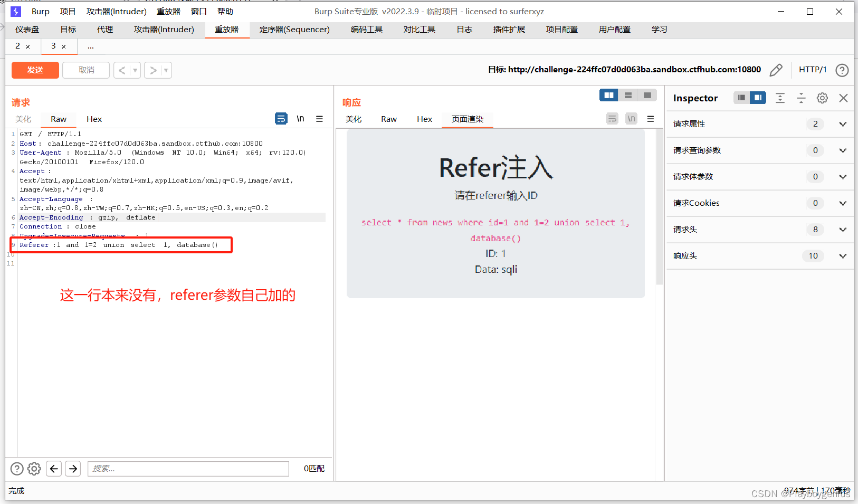Screen dimensions: 858x504
Task: Select tabbed combined layout view
Action: pyautogui.click(x=647, y=96)
